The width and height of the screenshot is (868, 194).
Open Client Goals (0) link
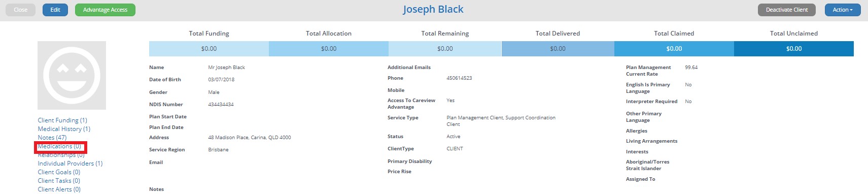point(59,172)
